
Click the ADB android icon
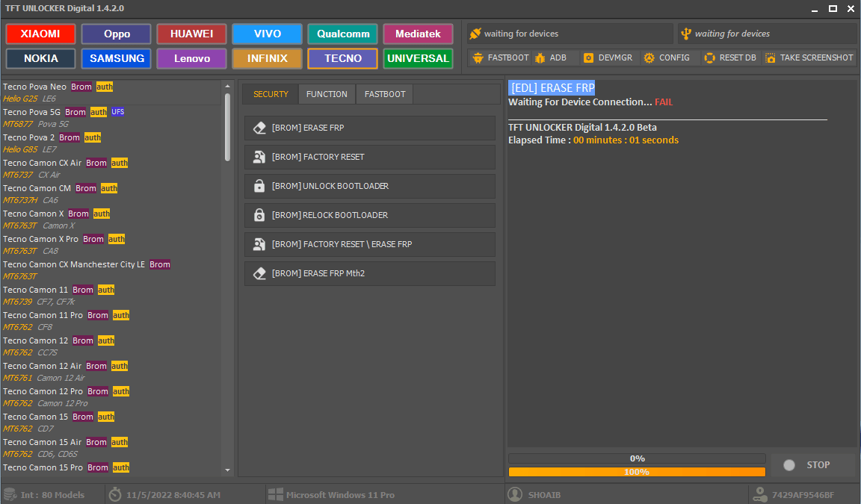(540, 57)
